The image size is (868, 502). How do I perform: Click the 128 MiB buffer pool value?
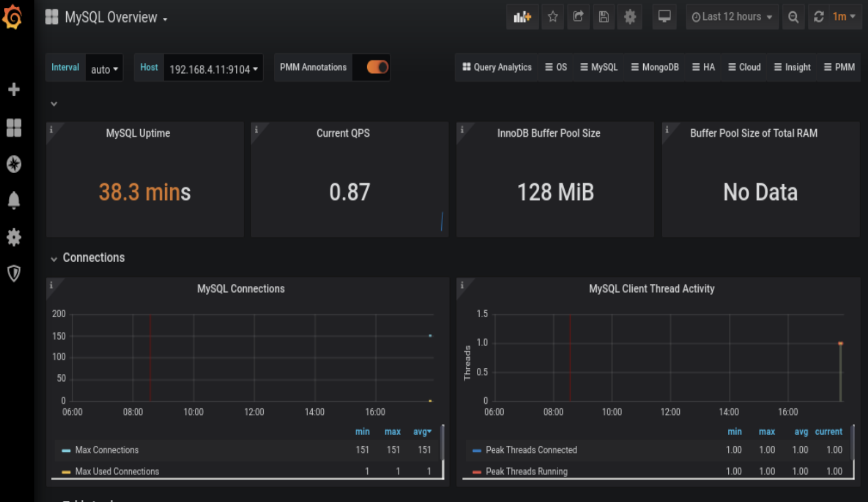(x=555, y=193)
